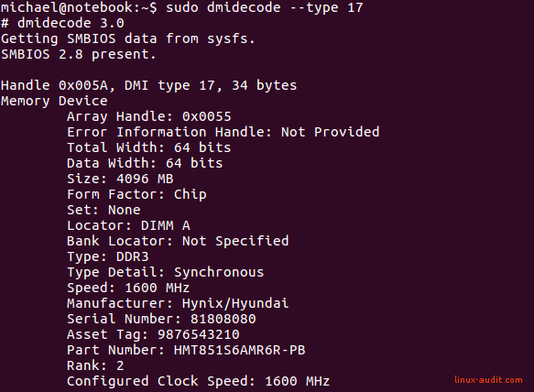This screenshot has width=534, height=392.
Task: Click the dmidecode 3.0 version line
Action: click(x=62, y=23)
